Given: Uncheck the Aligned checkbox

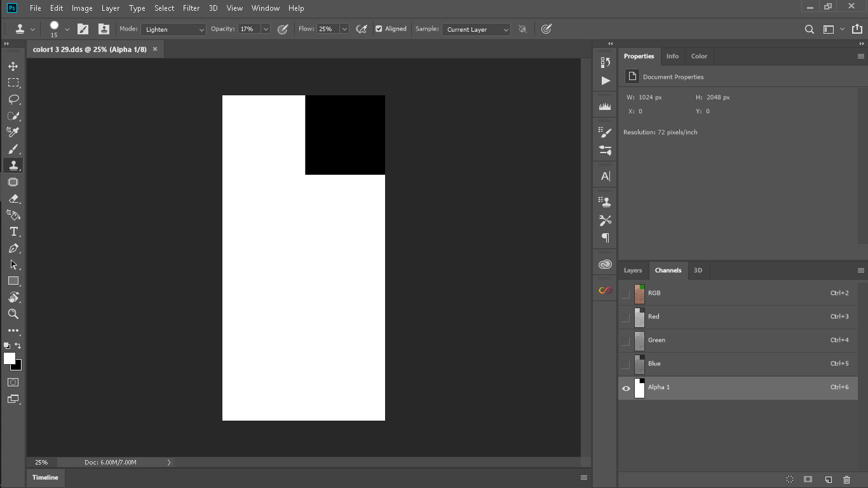Looking at the screenshot, I should [379, 29].
